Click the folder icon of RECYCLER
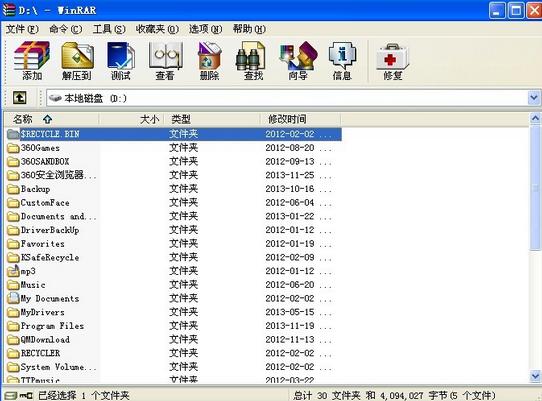 click(x=13, y=353)
